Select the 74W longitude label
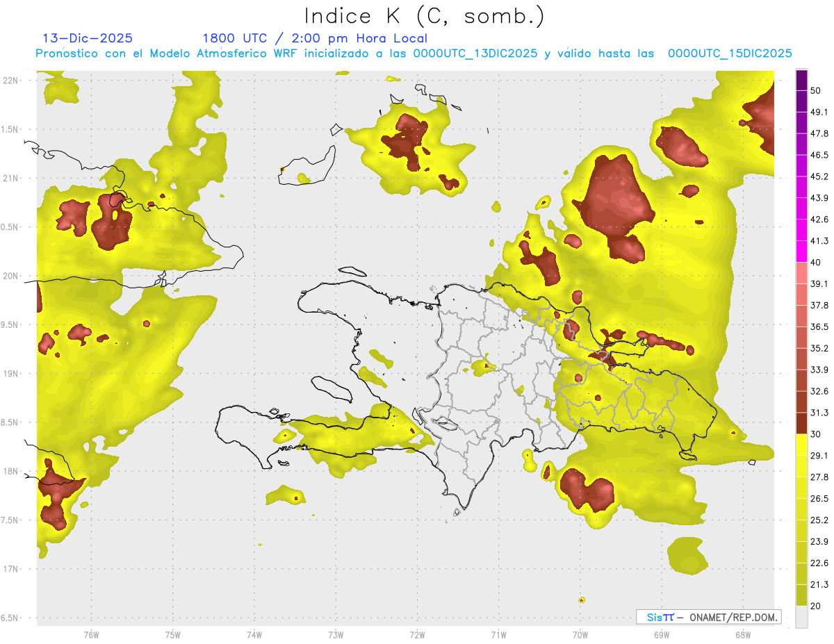Screen dimensions: 834x644 254,634
